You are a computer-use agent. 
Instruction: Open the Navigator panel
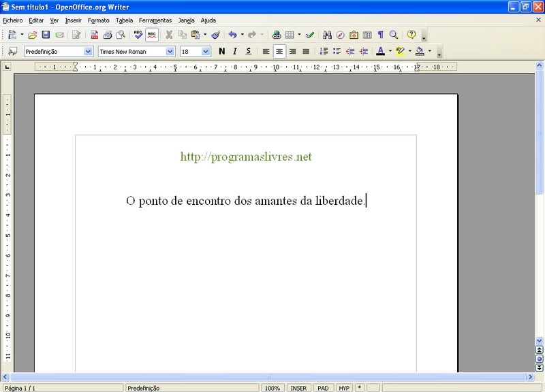[x=339, y=33]
